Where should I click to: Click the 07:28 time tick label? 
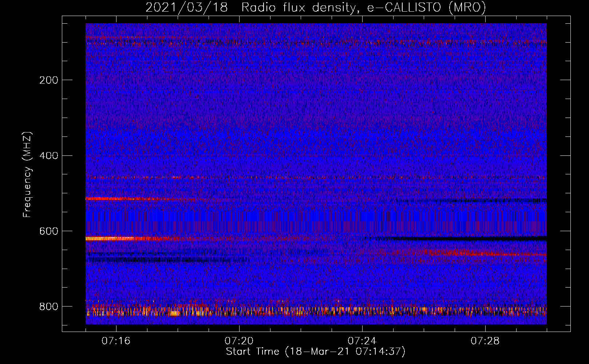[485, 341]
